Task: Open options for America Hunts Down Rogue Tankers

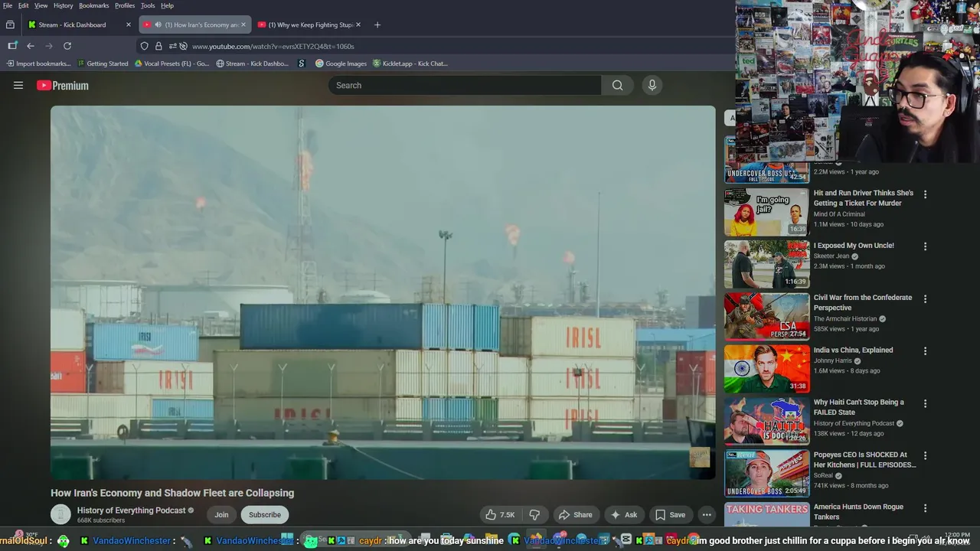Action: click(925, 508)
